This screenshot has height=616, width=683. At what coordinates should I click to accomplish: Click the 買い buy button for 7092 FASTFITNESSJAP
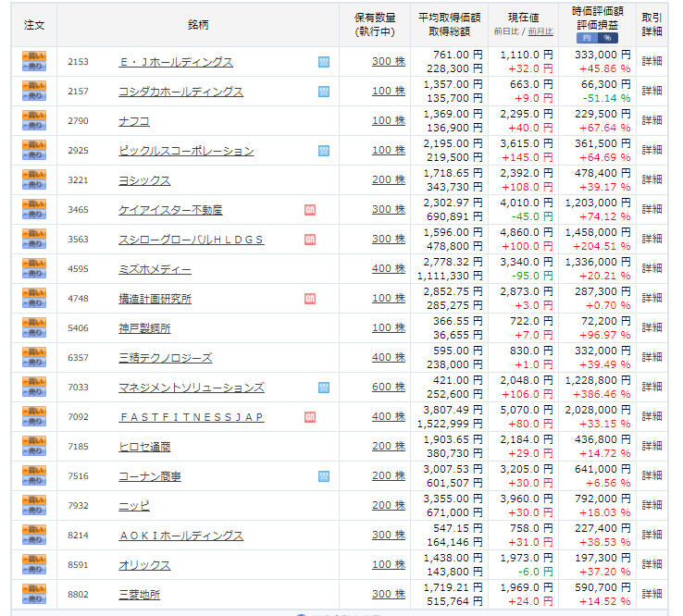[x=34, y=412]
